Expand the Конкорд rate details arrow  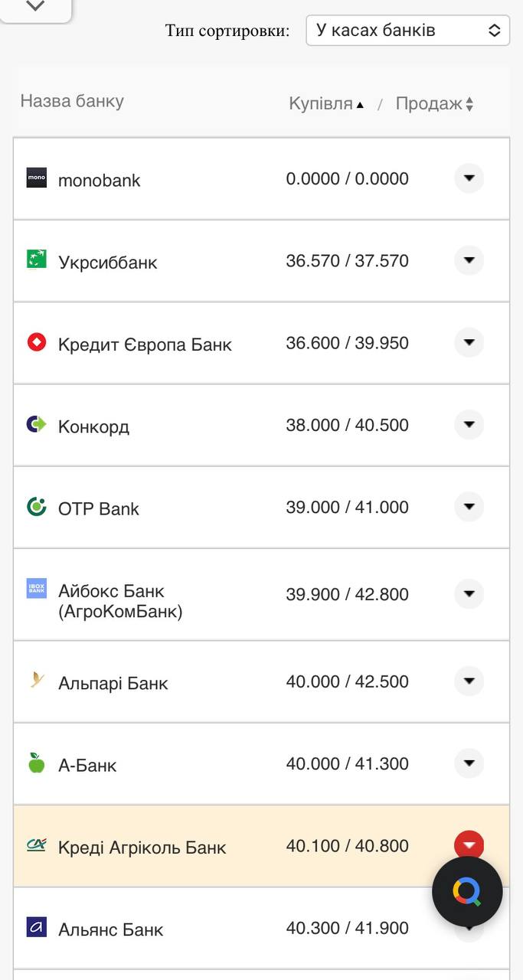point(469,424)
